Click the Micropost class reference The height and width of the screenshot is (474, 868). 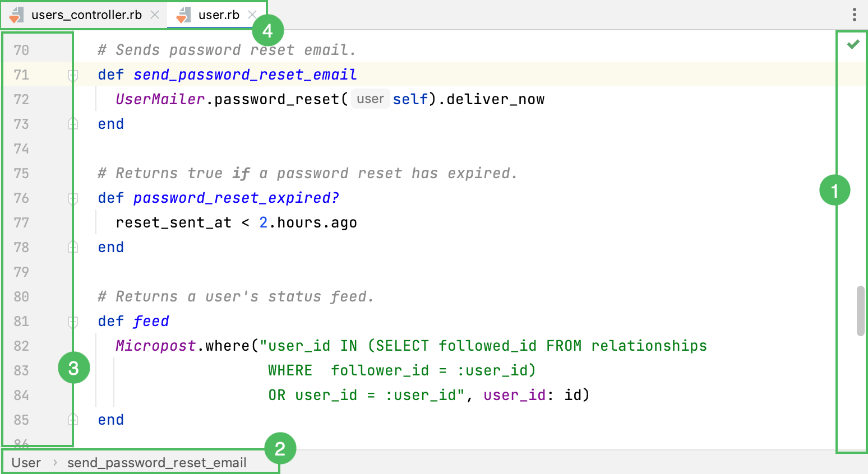click(x=156, y=346)
